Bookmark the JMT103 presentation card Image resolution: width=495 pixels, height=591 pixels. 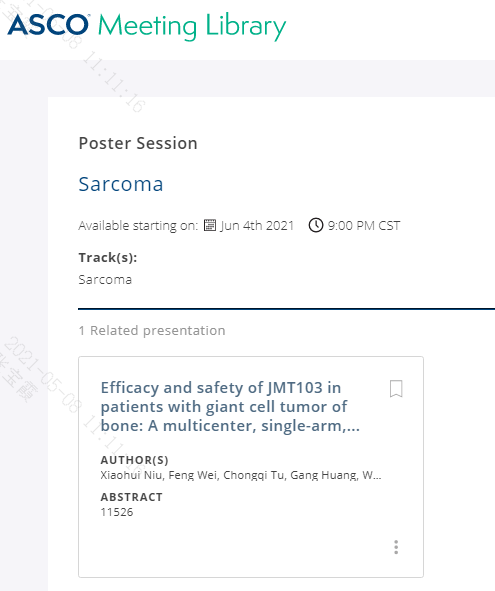(x=396, y=389)
